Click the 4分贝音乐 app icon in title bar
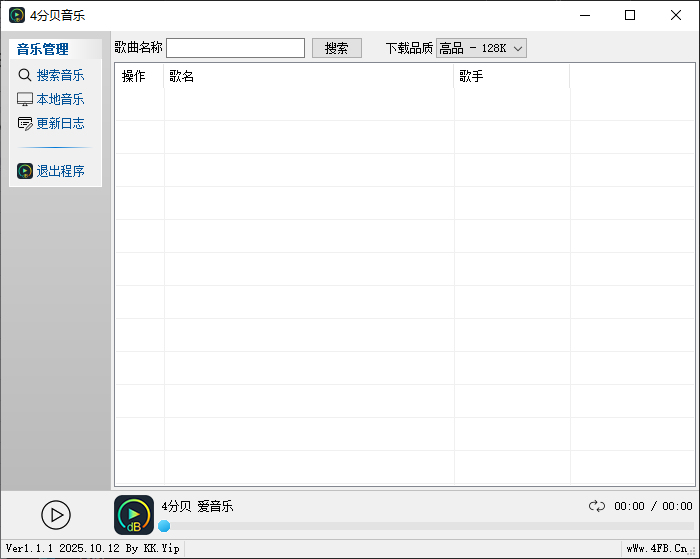 point(17,15)
